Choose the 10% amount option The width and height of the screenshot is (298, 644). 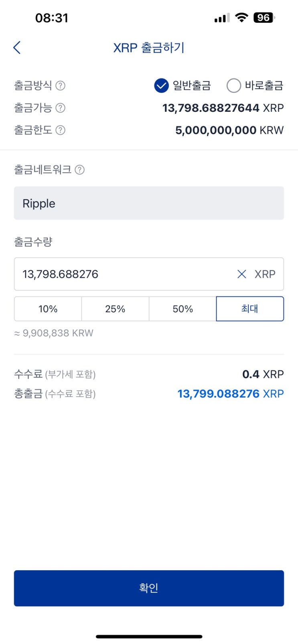pyautogui.click(x=48, y=309)
